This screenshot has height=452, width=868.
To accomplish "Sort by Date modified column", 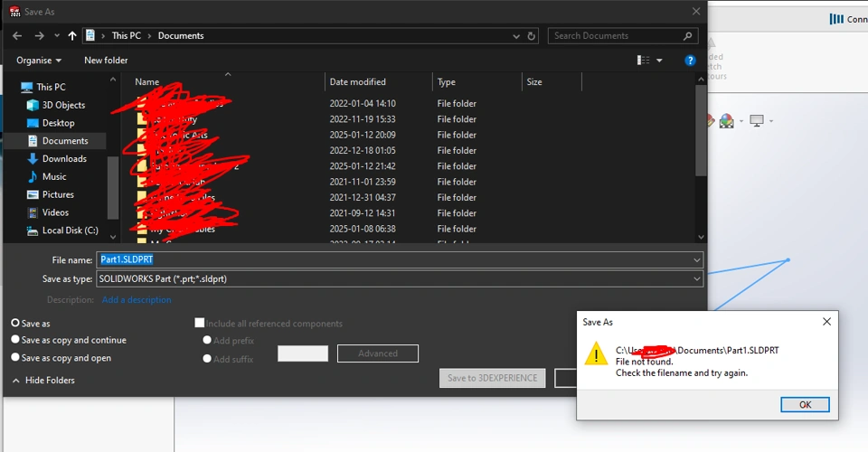I will click(x=358, y=82).
